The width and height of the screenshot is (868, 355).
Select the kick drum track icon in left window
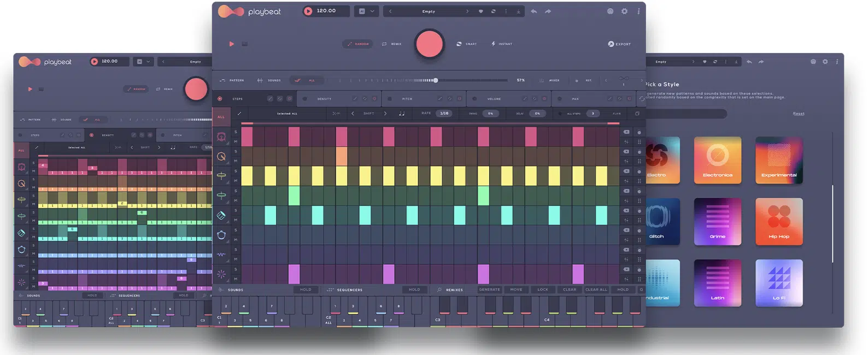[x=21, y=167]
